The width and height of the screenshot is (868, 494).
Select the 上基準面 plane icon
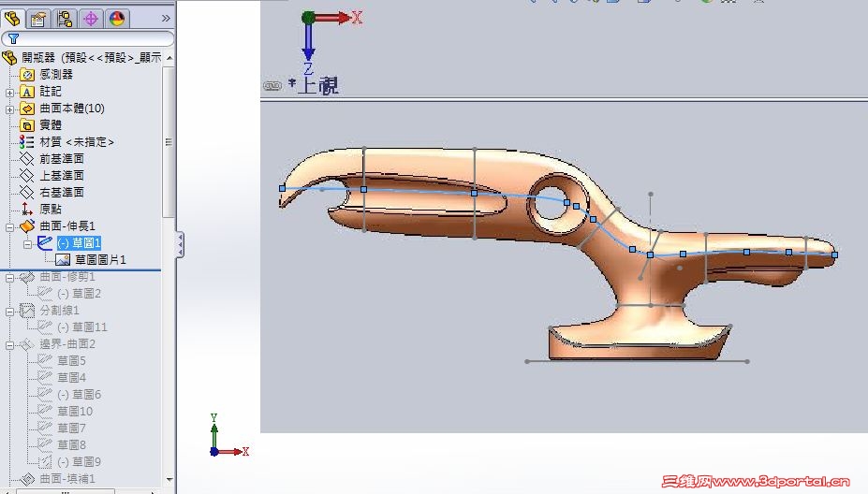pos(26,175)
